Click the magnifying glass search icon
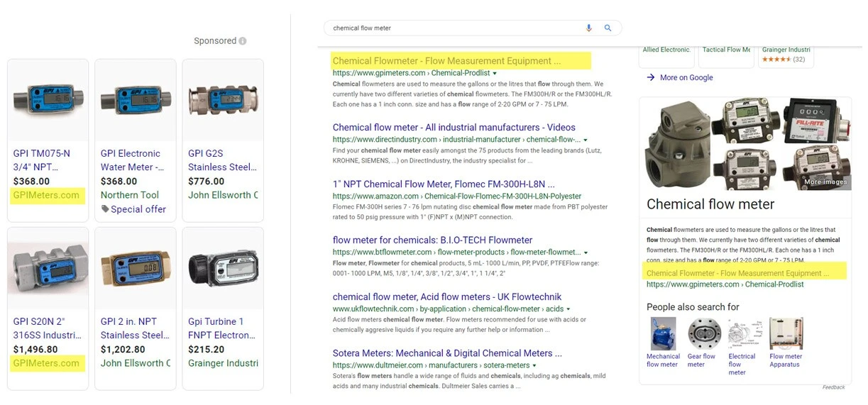The image size is (868, 405). coord(608,28)
